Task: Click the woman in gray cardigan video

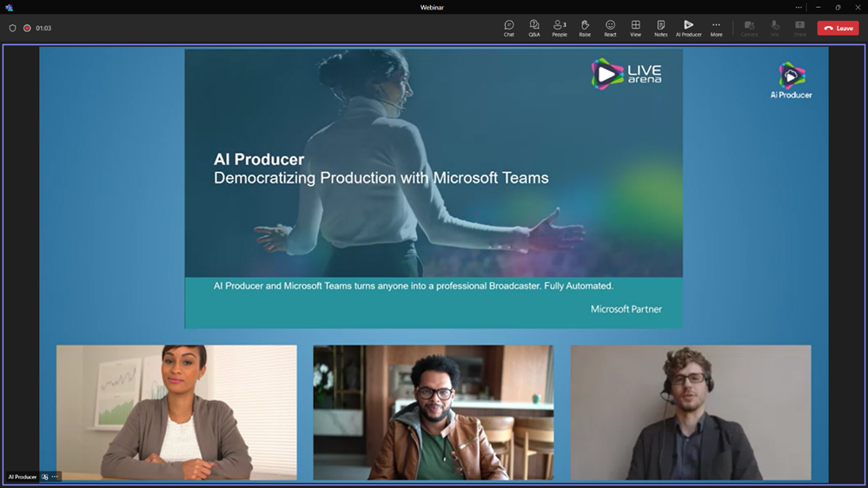Action: (176, 412)
